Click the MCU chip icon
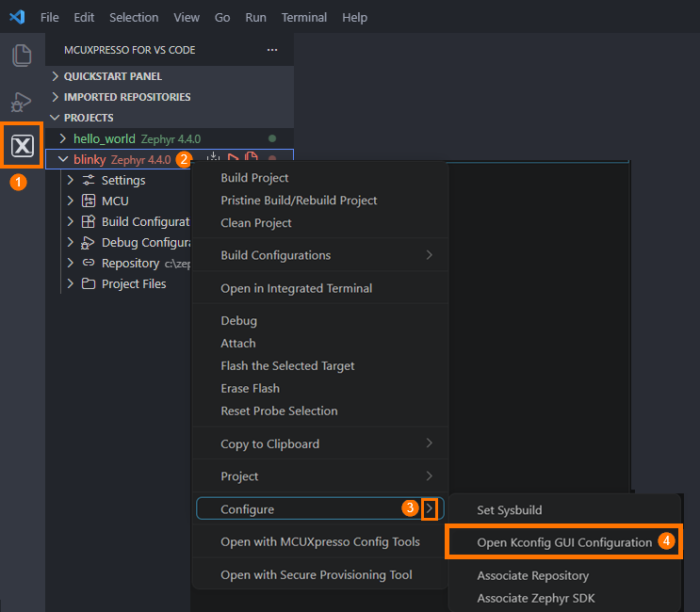This screenshot has height=612, width=700. tap(89, 201)
